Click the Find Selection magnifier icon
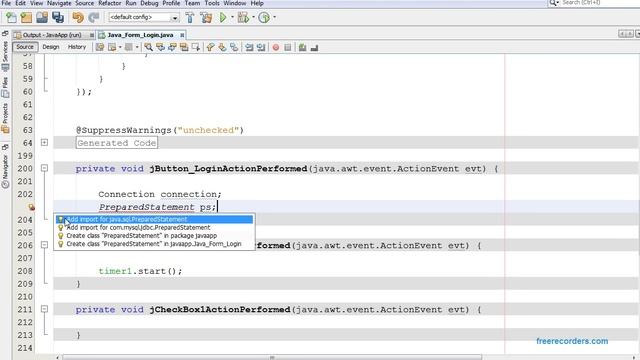The height and width of the screenshot is (360, 640). tap(149, 47)
